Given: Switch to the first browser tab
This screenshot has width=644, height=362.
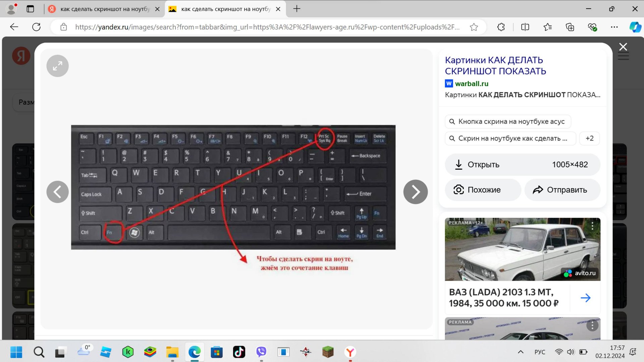Looking at the screenshot, I should [101, 9].
